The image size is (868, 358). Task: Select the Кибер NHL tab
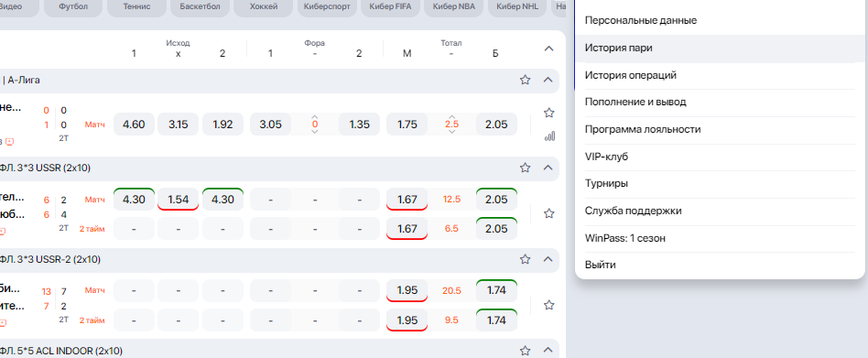click(x=517, y=7)
